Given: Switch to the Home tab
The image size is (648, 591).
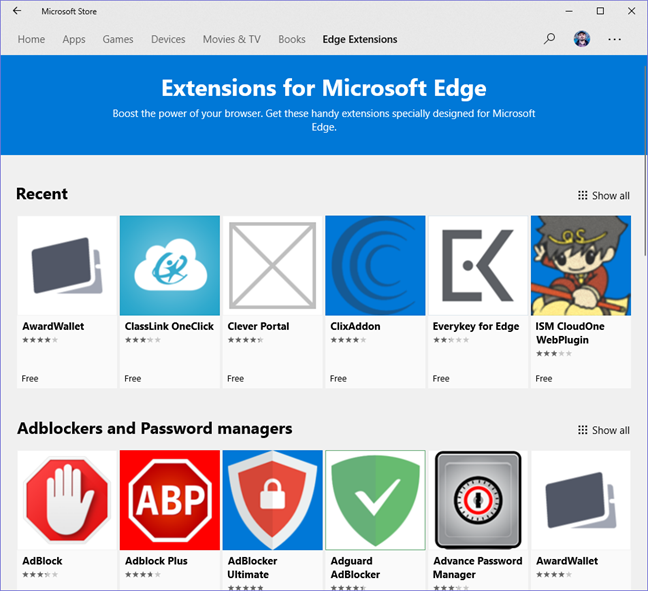Looking at the screenshot, I should click(31, 39).
